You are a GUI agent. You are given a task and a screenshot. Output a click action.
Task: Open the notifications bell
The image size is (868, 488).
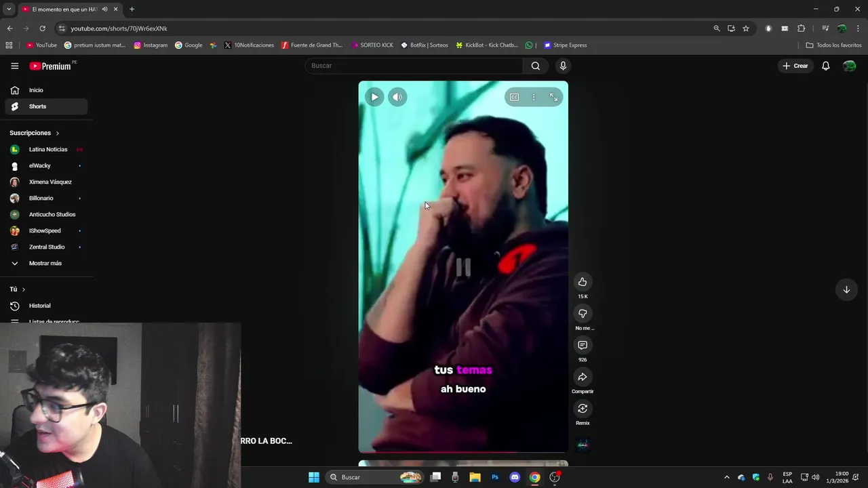(x=826, y=66)
